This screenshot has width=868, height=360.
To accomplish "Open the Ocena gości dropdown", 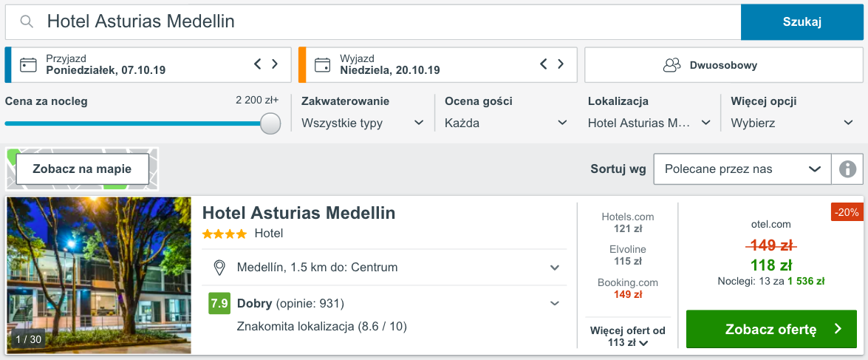I will [505, 123].
